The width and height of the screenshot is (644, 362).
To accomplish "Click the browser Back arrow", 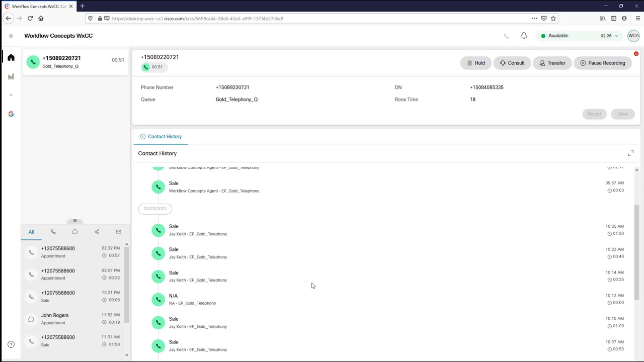I will 9,18.
